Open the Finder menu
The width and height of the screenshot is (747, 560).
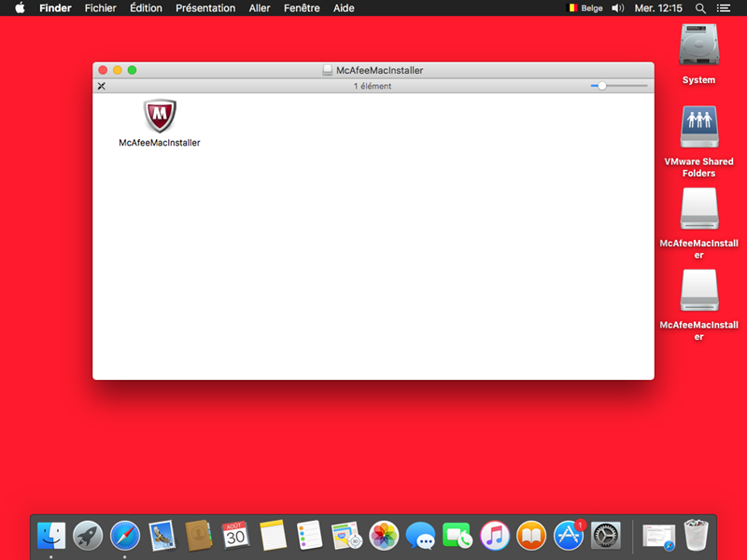pos(55,8)
